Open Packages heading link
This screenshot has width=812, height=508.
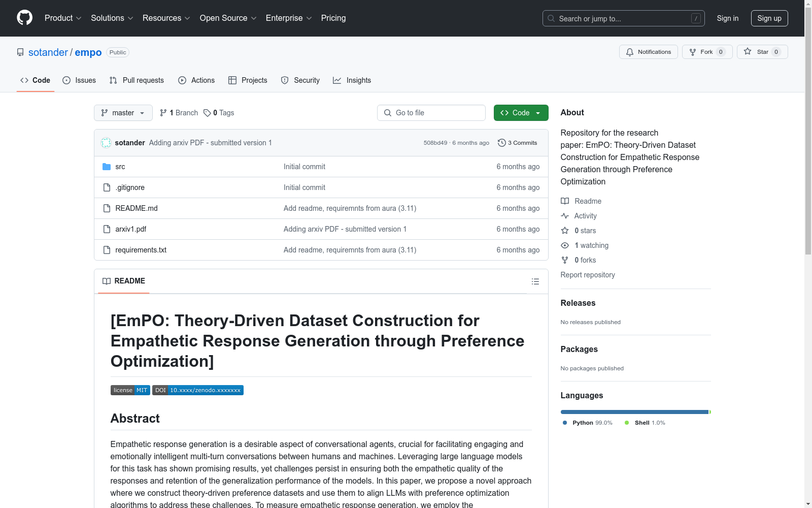(x=579, y=349)
